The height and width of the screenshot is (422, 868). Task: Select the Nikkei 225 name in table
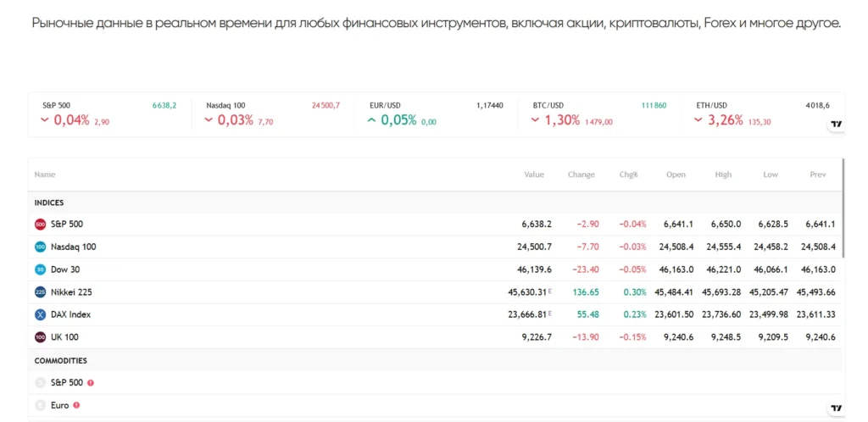(71, 292)
